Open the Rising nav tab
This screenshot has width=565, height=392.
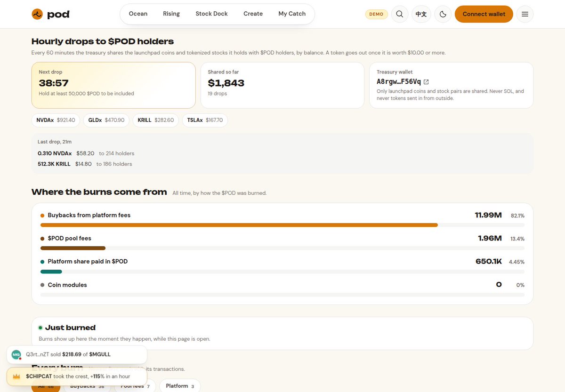coord(171,14)
